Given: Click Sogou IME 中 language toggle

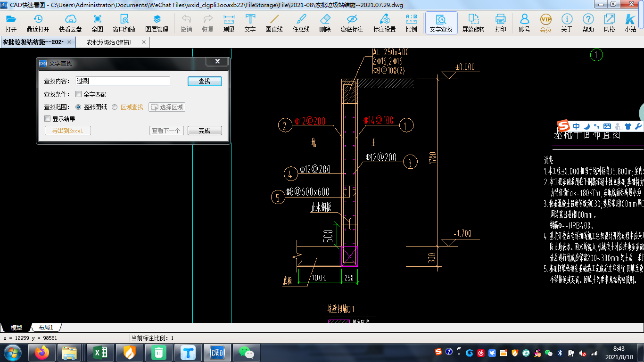Looking at the screenshot, I should 576,126.
